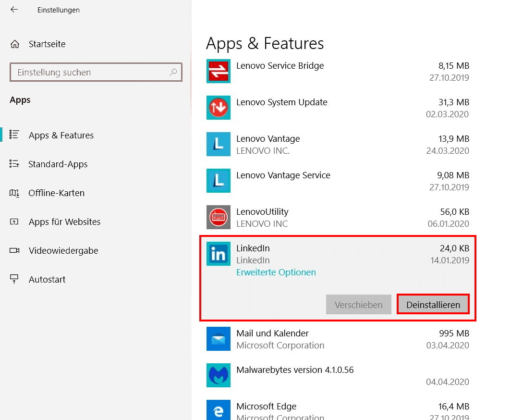Open Autostart settings page

(47, 280)
